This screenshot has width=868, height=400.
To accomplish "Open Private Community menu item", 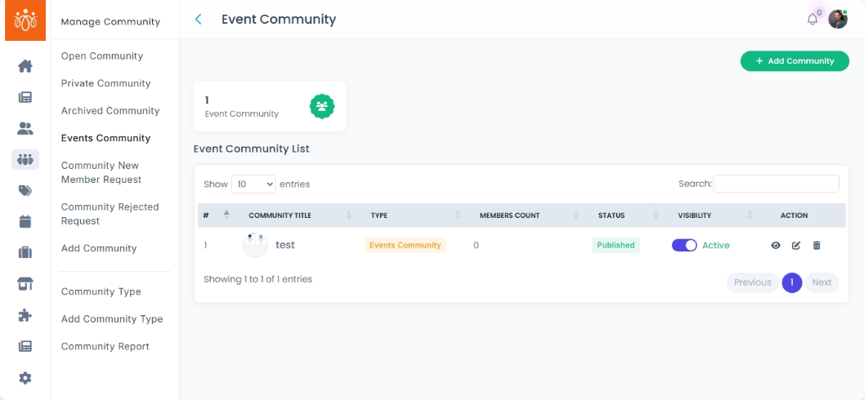I will (x=106, y=83).
